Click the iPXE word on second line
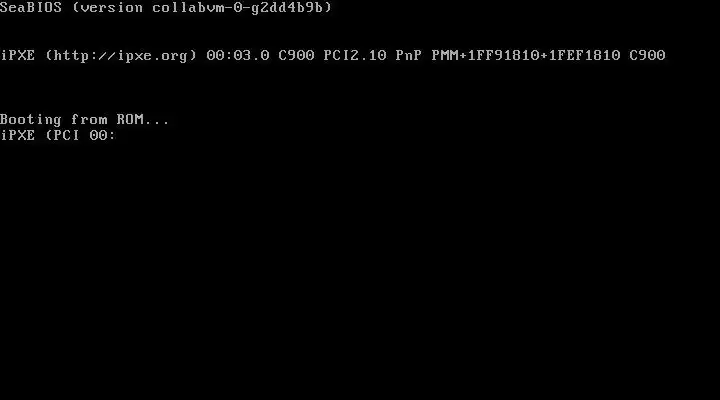The image size is (720, 400). click(x=17, y=55)
